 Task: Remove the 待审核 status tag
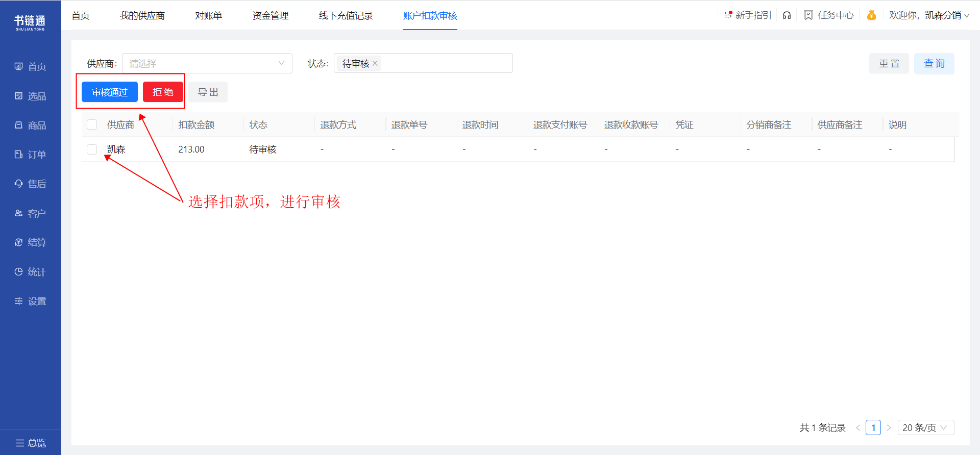[x=375, y=63]
